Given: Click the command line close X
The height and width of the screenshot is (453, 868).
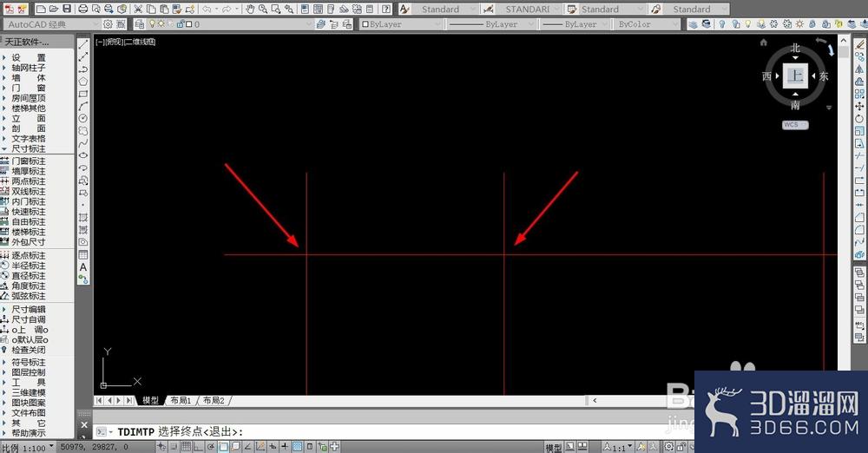Looking at the screenshot, I should (x=84, y=424).
